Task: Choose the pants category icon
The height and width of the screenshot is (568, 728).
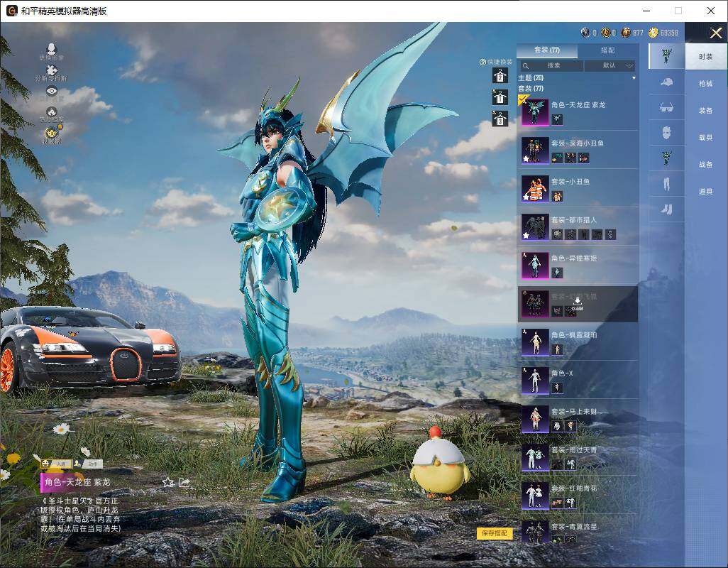Action: point(666,184)
